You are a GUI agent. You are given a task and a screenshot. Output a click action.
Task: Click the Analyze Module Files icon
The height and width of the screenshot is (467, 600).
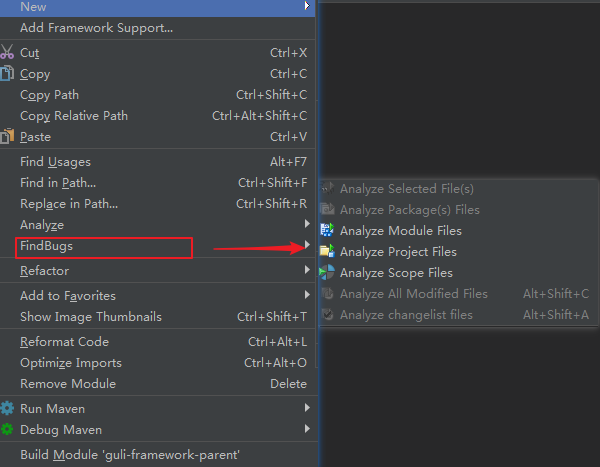[x=327, y=230]
